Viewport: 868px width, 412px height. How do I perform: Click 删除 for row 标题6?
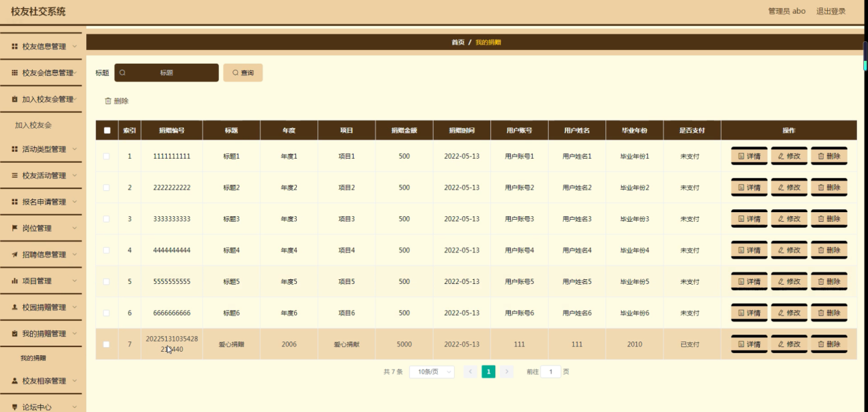829,313
